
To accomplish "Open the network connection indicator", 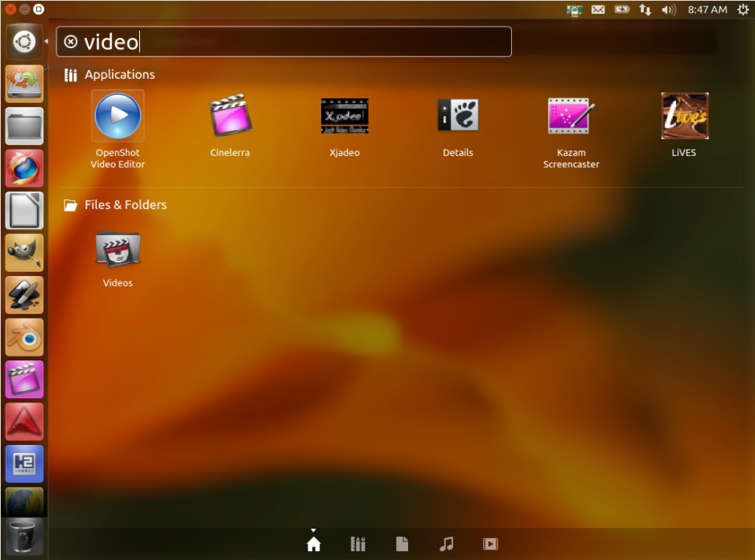I will tap(646, 10).
